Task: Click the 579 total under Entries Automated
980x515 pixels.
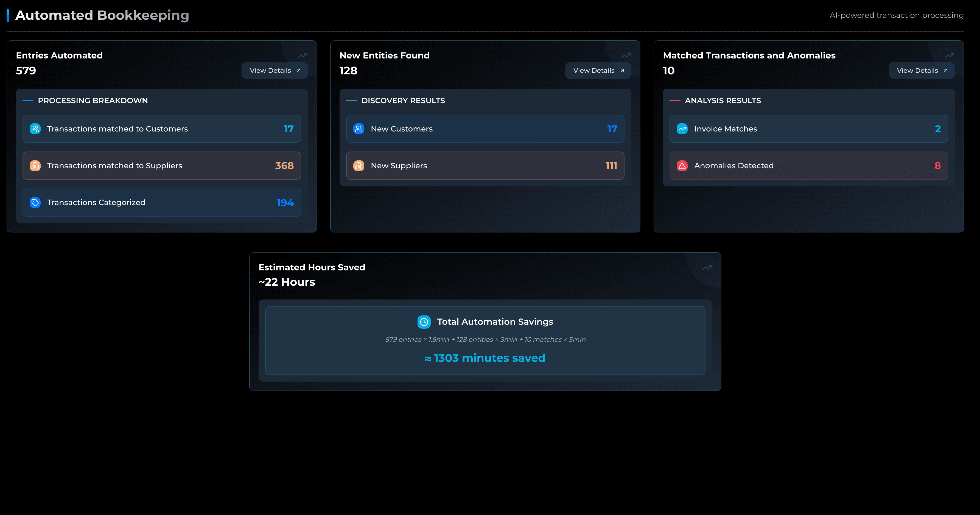Action: click(x=26, y=71)
